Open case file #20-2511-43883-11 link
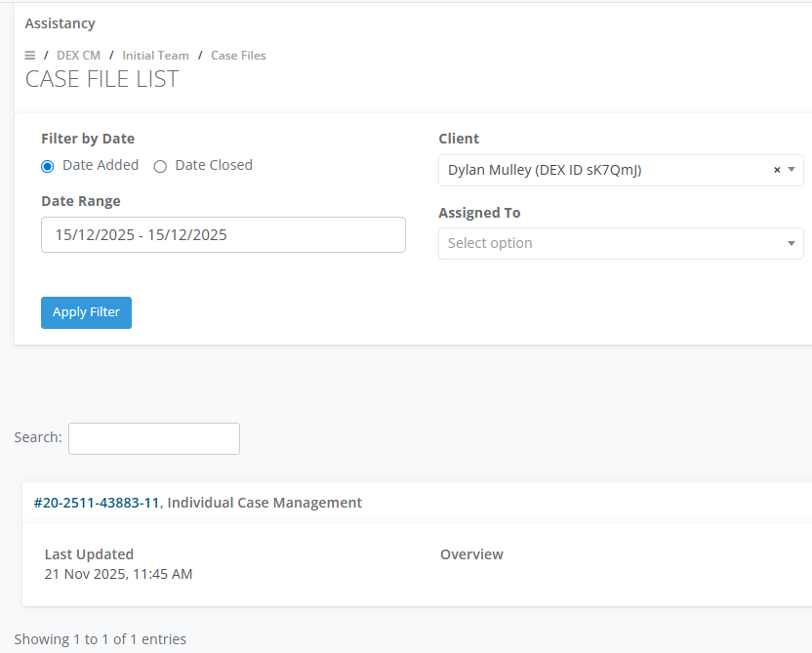Image resolution: width=812 pixels, height=653 pixels. click(96, 503)
